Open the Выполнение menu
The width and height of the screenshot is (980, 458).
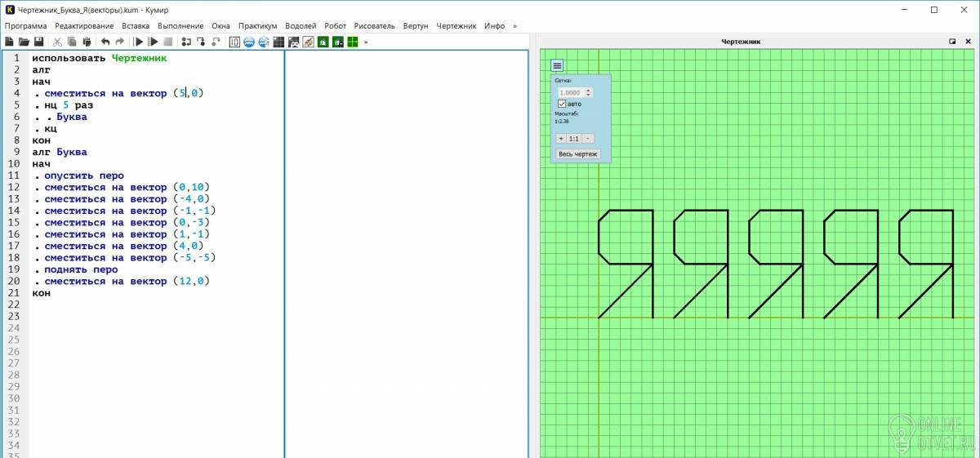point(180,25)
